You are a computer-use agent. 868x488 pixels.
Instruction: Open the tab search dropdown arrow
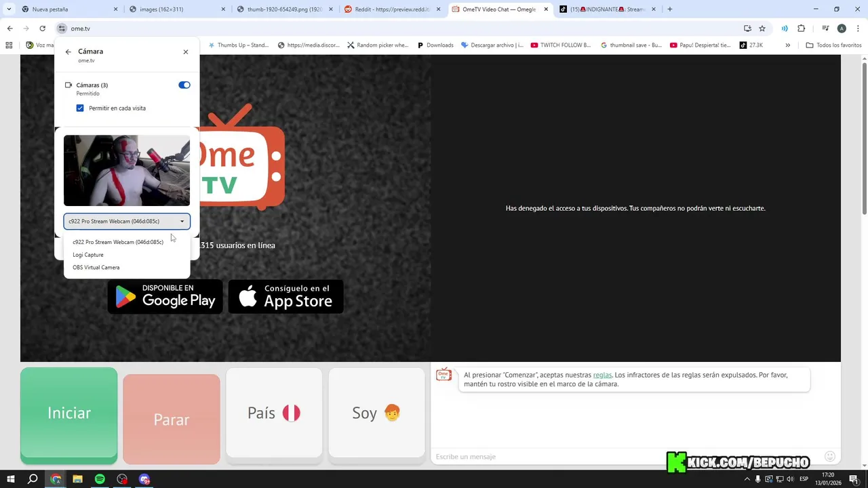coord(9,9)
